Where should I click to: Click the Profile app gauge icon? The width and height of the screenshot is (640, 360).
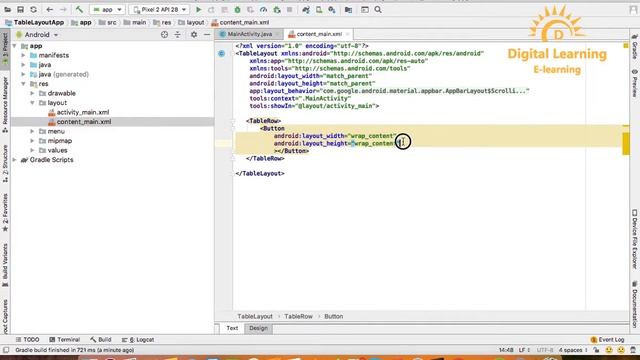point(263,9)
